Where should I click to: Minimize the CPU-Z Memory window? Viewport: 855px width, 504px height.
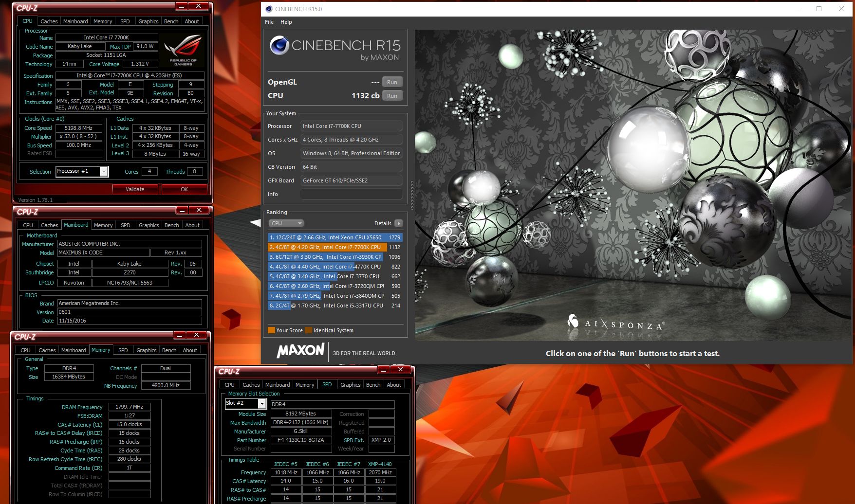pos(180,335)
